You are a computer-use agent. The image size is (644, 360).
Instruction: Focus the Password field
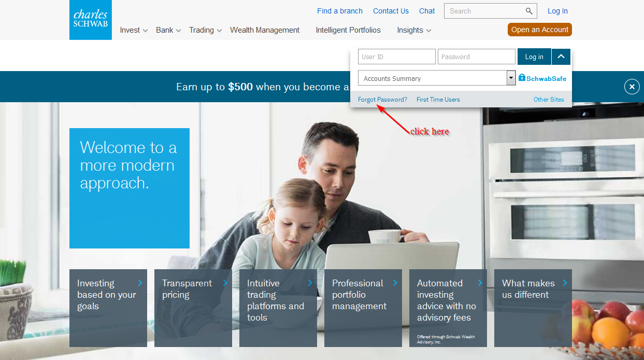coord(477,57)
